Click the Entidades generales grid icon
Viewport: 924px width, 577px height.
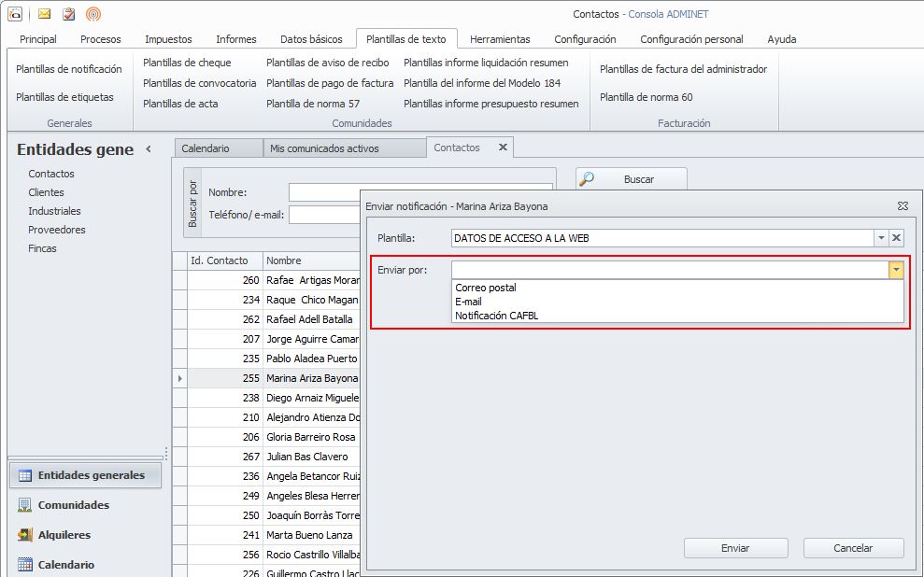pyautogui.click(x=24, y=475)
